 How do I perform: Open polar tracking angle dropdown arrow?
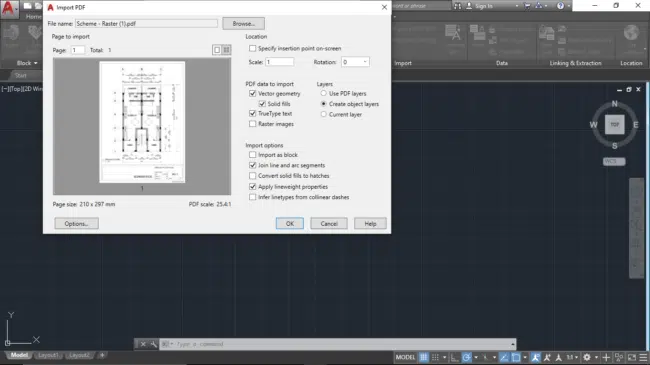(x=476, y=357)
